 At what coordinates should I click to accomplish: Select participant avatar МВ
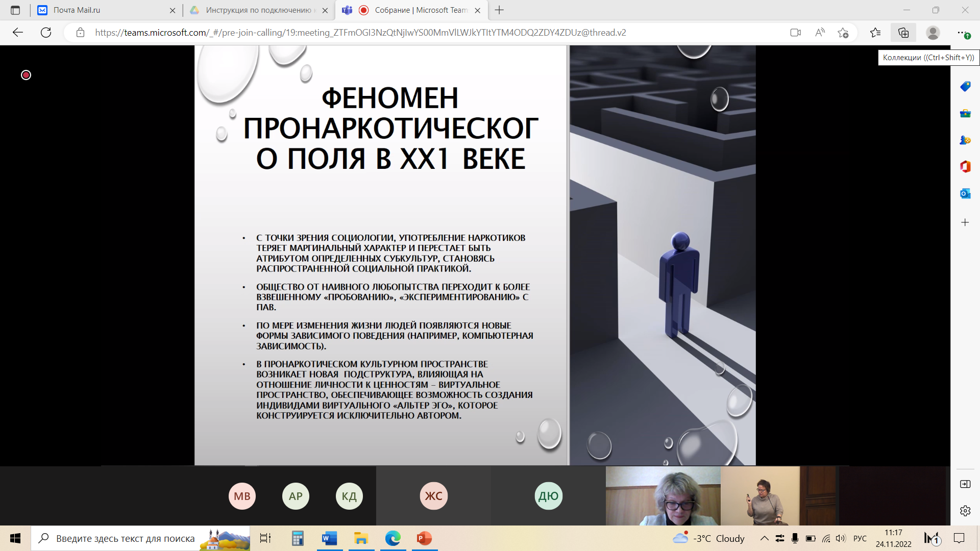(x=242, y=496)
